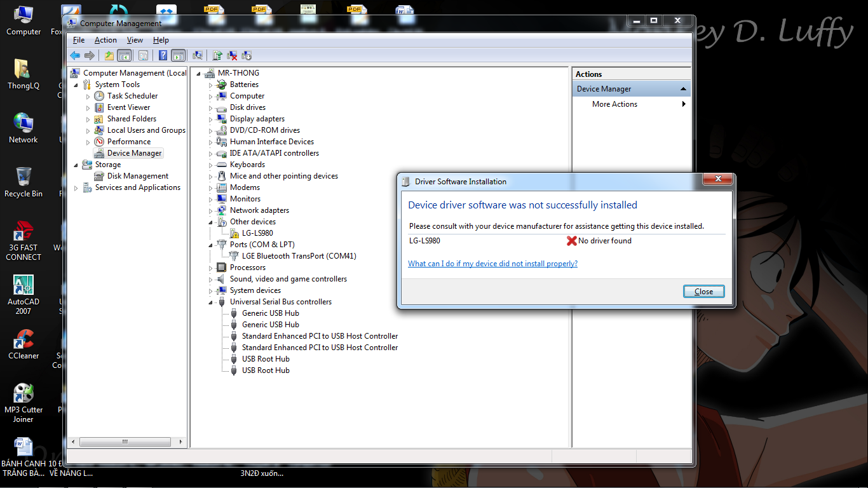Select Human Interface Devices category

(x=272, y=142)
